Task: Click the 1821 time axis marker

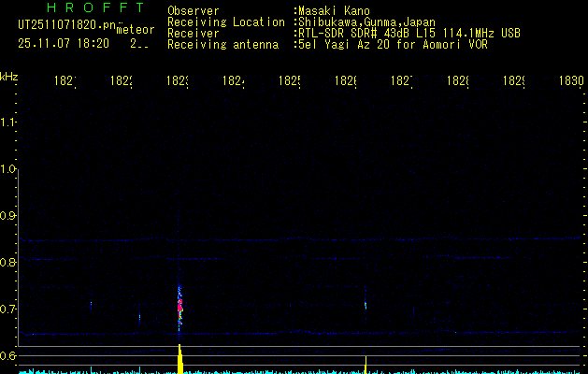Action: tap(65, 81)
